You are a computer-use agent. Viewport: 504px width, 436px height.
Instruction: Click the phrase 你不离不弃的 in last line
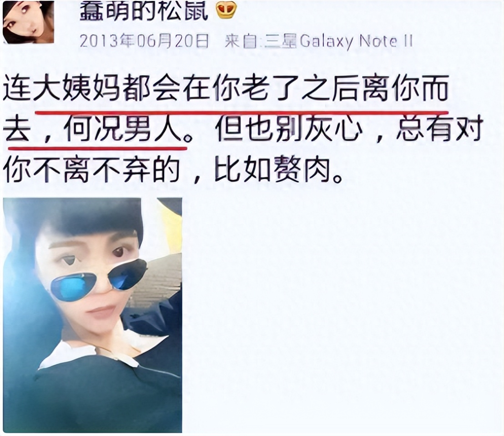click(91, 170)
